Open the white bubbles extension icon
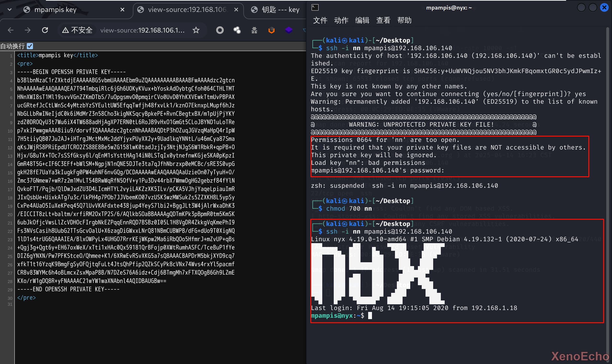The width and height of the screenshot is (612, 364). 237,30
